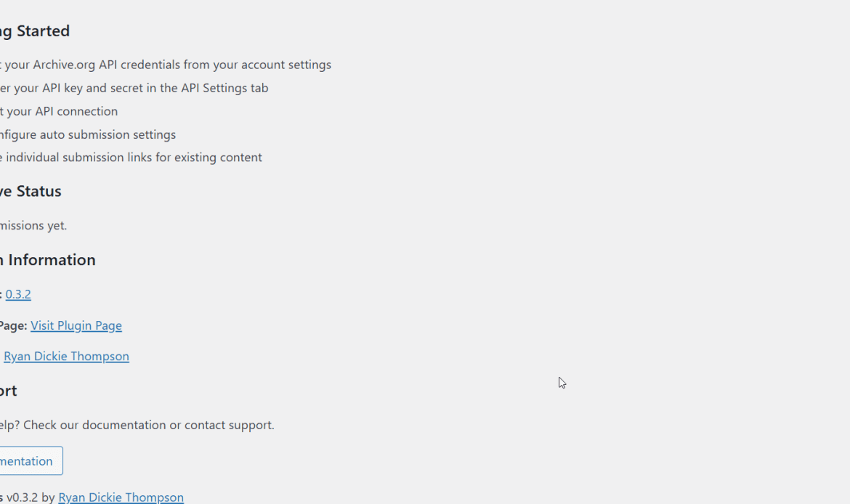Click the bold 'Page:' label
The width and height of the screenshot is (850, 504).
[x=13, y=325]
